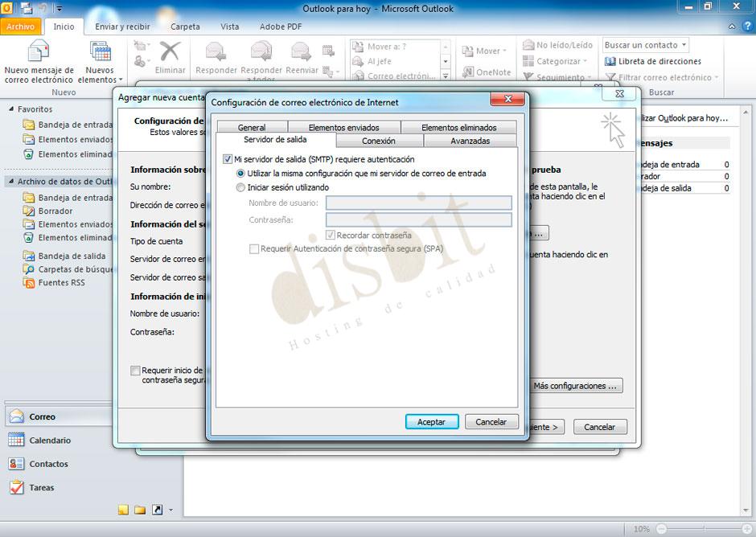This screenshot has height=537, width=756.
Task: Open the Vista ribbon tab
Action: (x=229, y=27)
